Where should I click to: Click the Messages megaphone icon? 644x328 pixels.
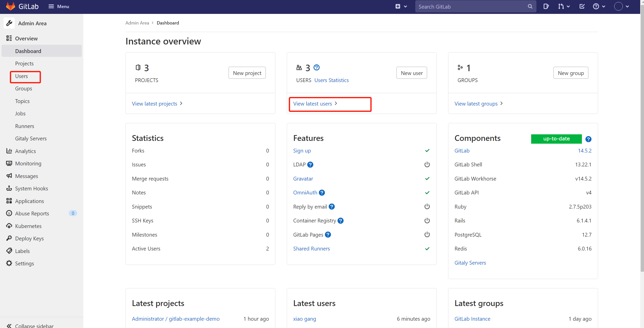click(9, 176)
